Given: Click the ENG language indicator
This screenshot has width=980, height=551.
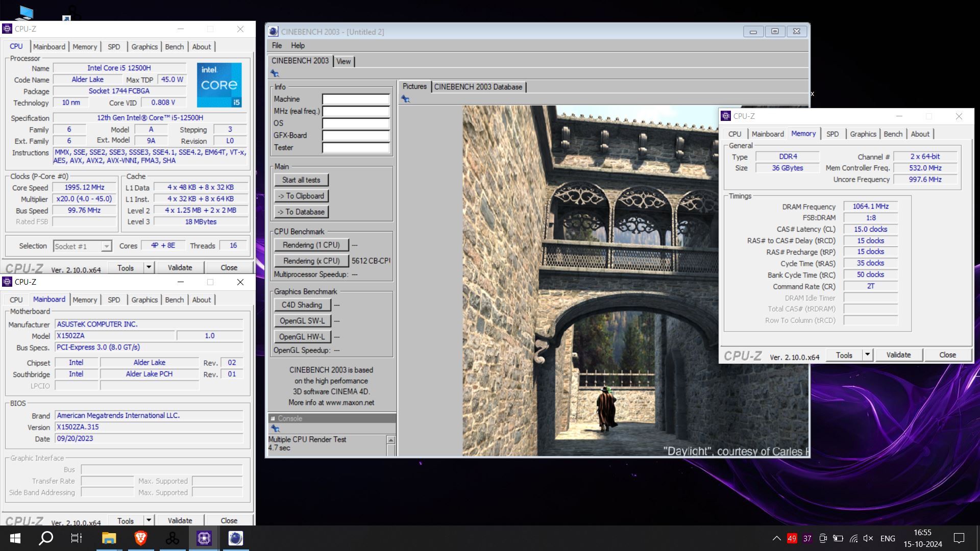Looking at the screenshot, I should [x=888, y=538].
